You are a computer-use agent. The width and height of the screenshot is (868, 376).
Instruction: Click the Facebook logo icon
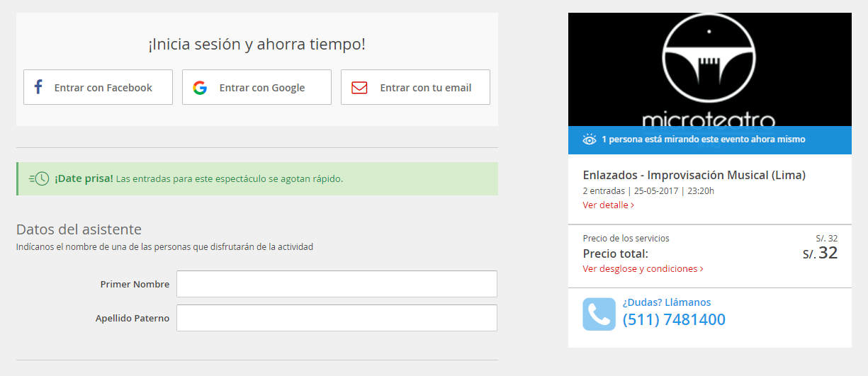tap(38, 88)
